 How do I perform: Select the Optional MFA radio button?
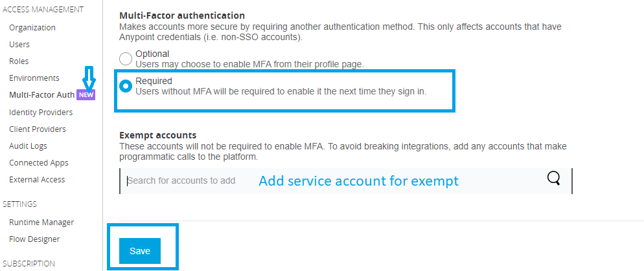126,59
